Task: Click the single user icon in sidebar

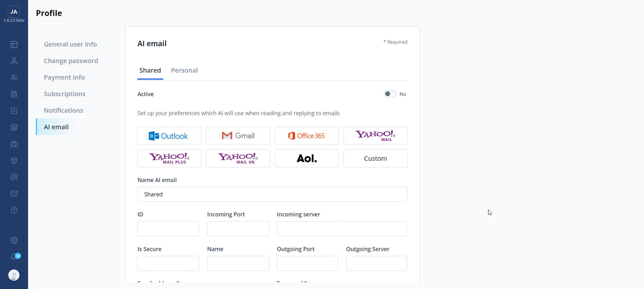Action: [14, 61]
